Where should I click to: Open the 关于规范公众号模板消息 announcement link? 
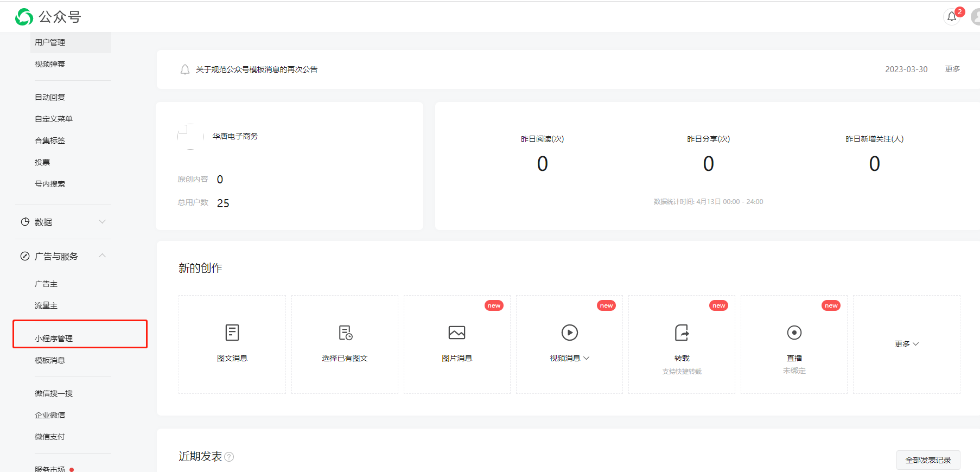click(x=257, y=69)
